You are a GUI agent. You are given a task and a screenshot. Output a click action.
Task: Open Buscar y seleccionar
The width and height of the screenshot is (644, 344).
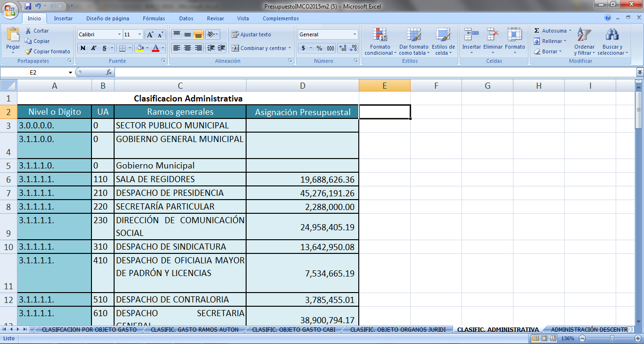click(x=612, y=42)
